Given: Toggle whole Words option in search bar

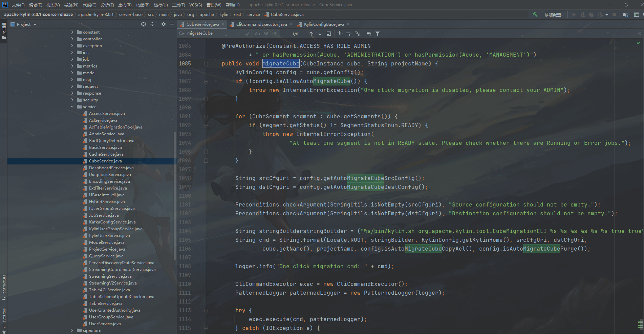Looking at the screenshot, I should [266, 34].
